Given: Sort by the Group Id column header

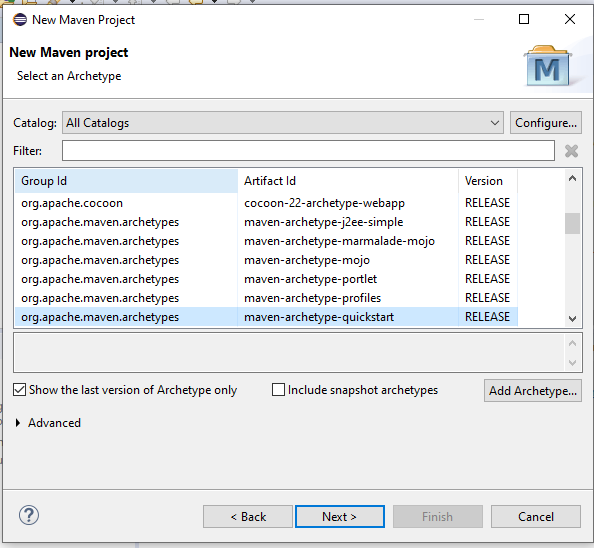Looking at the screenshot, I should (126, 181).
